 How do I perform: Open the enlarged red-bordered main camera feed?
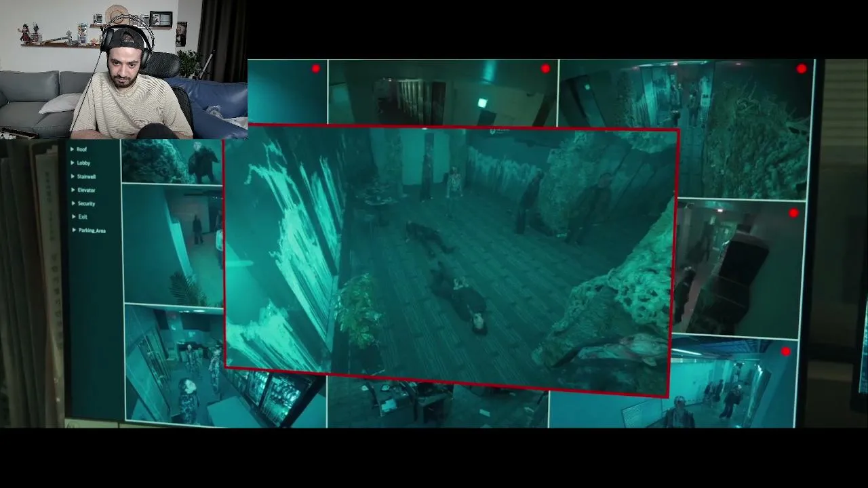tap(450, 260)
